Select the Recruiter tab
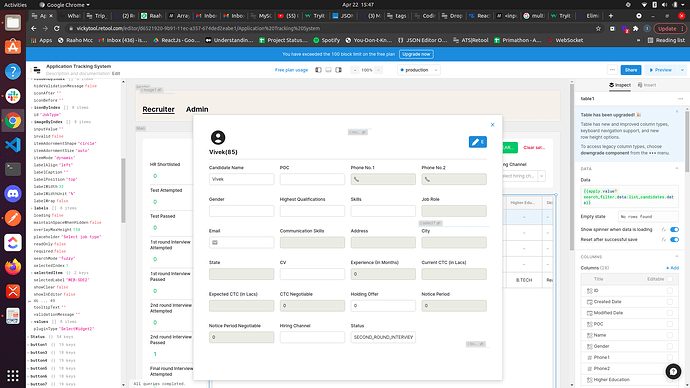 158,109
